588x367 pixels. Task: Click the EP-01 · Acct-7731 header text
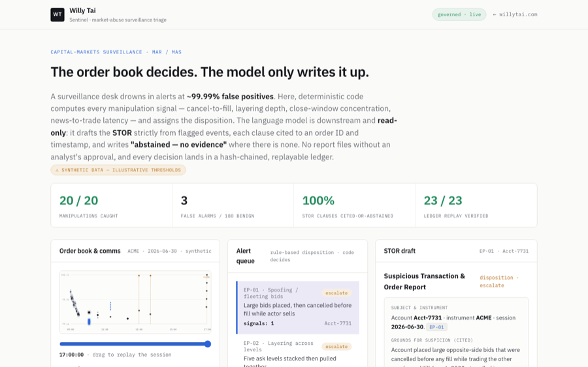click(x=504, y=251)
